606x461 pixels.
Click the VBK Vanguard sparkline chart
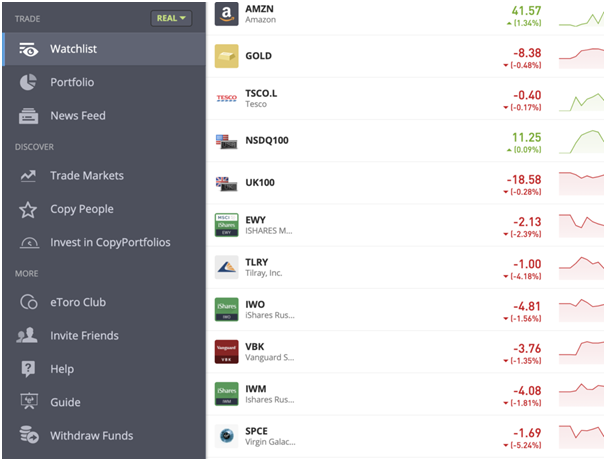point(581,352)
